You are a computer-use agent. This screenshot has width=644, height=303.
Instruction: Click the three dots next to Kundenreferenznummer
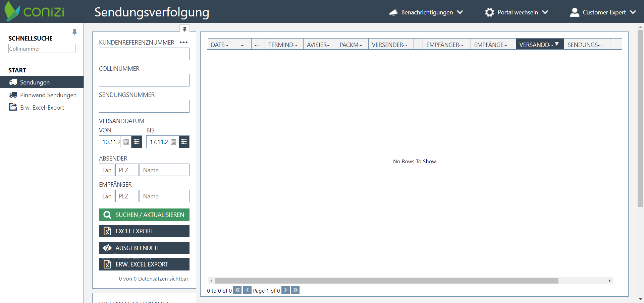point(183,43)
